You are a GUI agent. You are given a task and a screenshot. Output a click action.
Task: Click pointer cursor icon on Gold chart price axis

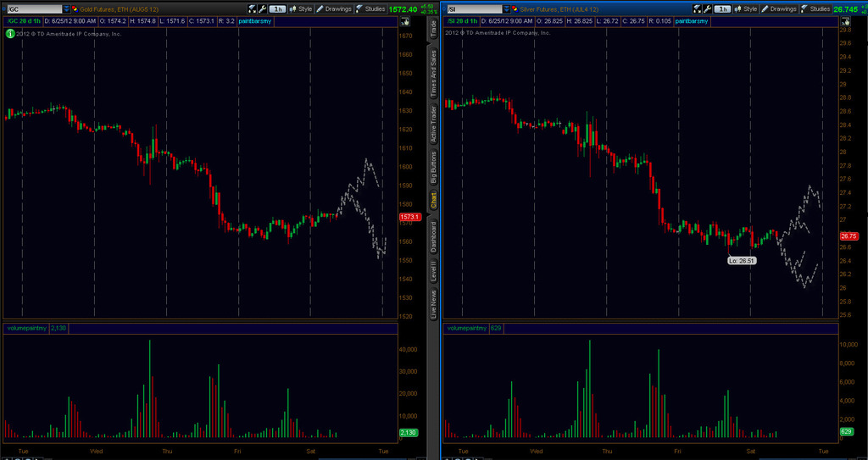pyautogui.click(x=404, y=22)
